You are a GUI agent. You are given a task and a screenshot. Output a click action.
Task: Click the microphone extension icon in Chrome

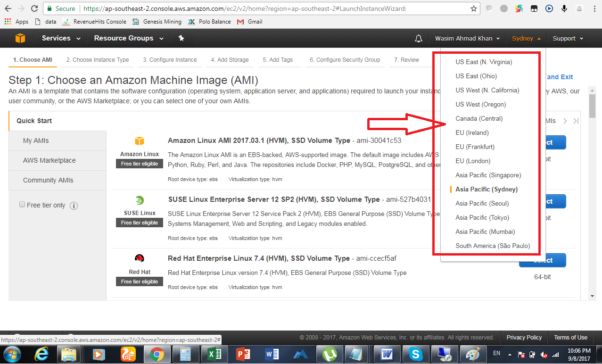[564, 8]
